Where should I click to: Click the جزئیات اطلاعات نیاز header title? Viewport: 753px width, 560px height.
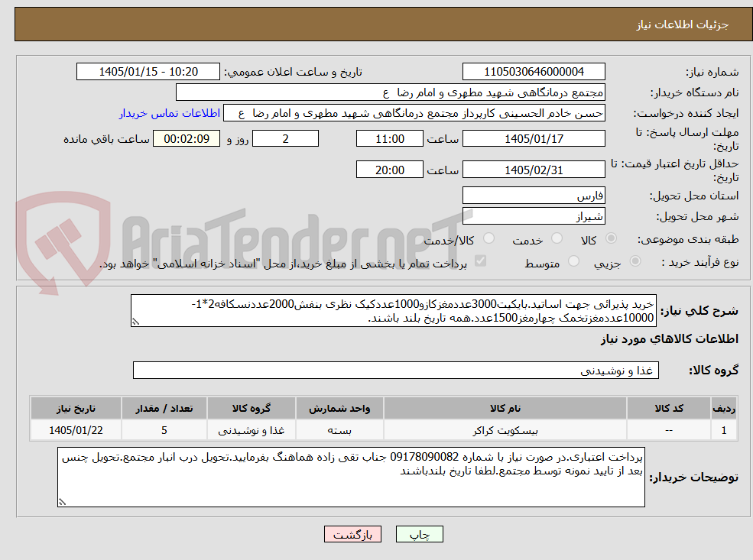point(683,24)
